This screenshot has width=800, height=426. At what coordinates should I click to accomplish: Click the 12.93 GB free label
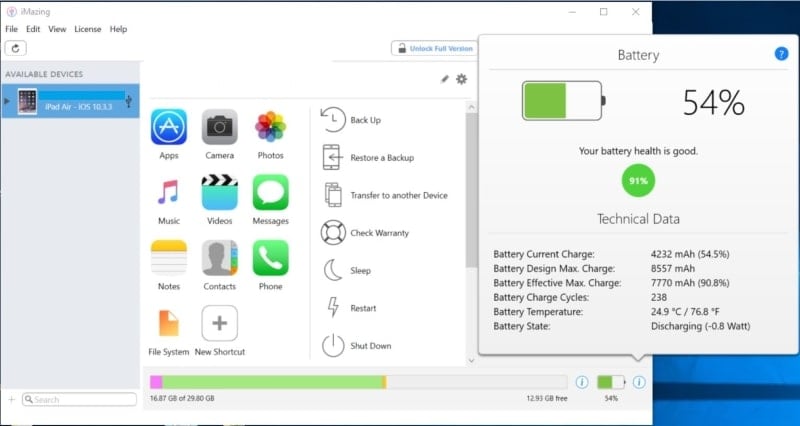coord(547,398)
